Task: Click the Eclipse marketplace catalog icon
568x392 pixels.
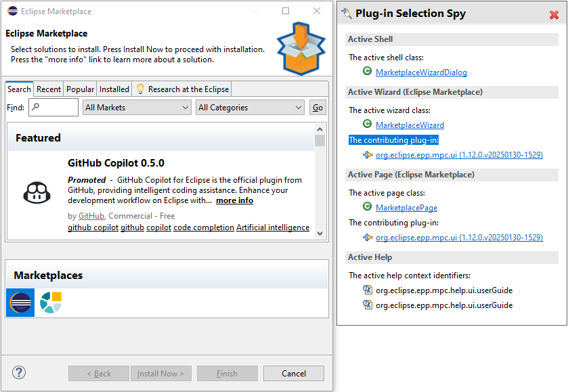Action: pyautogui.click(x=20, y=302)
